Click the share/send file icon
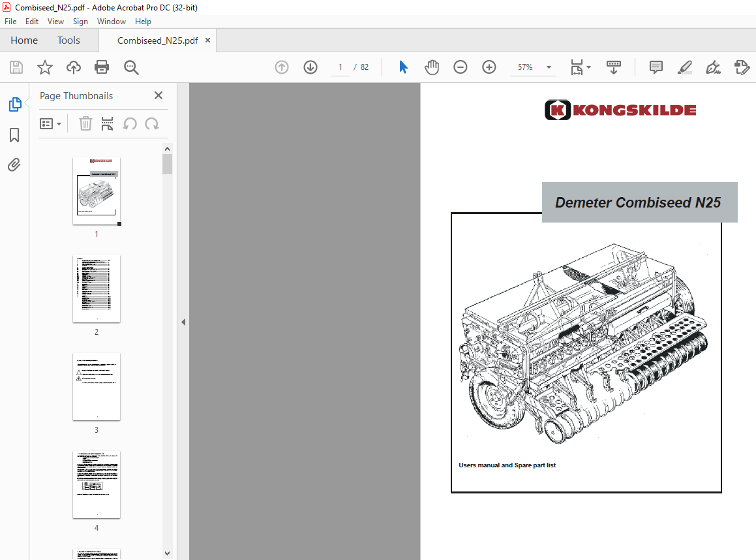 coord(742,67)
